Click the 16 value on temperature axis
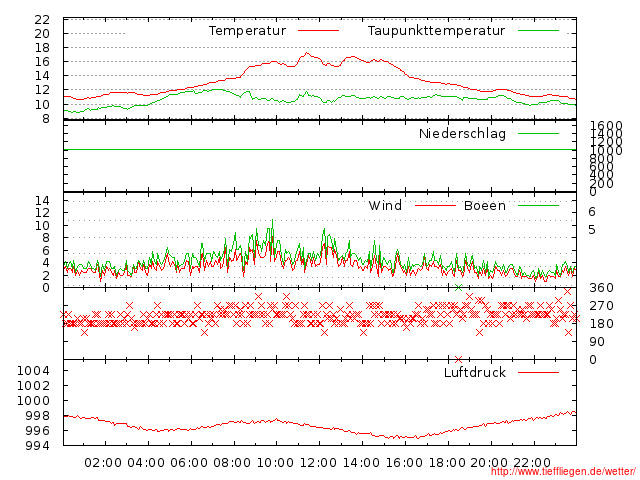 42,62
